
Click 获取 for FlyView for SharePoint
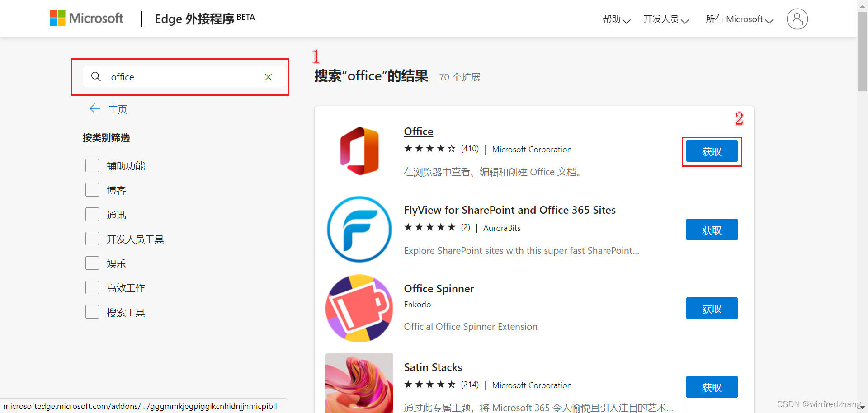click(x=712, y=230)
